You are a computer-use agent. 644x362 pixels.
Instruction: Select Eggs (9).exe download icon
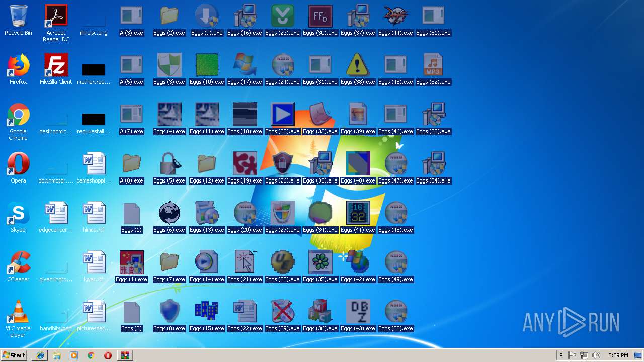207,16
